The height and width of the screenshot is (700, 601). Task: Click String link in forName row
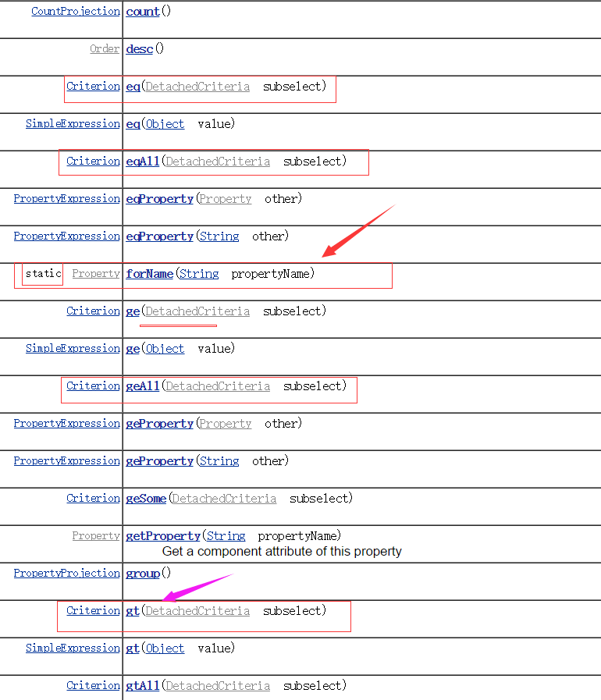click(199, 274)
